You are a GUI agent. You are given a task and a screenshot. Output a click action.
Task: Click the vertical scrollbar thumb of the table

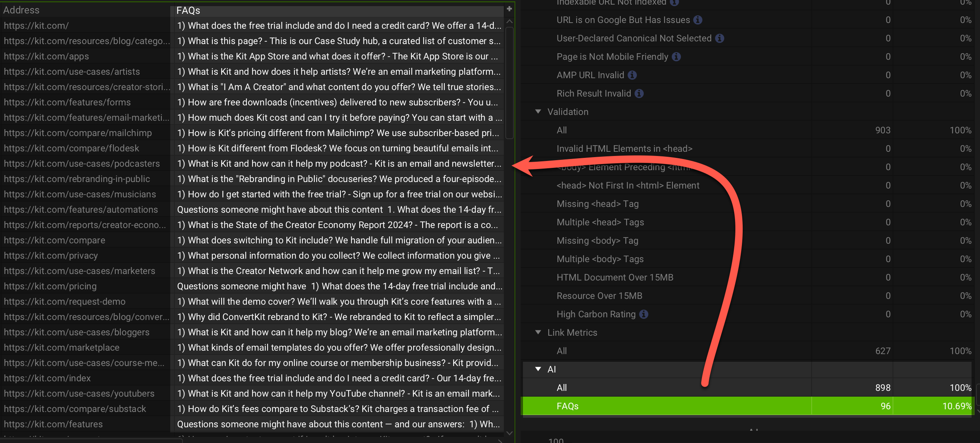click(509, 82)
